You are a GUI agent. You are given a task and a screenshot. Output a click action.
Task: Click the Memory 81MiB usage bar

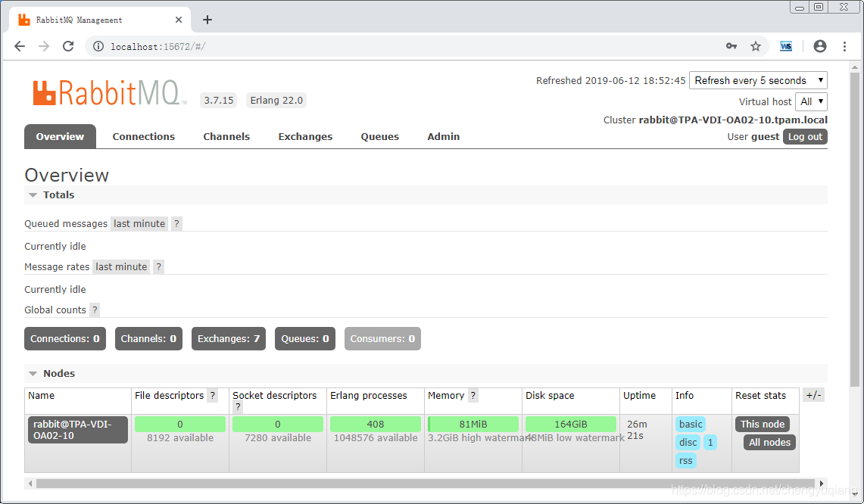473,424
